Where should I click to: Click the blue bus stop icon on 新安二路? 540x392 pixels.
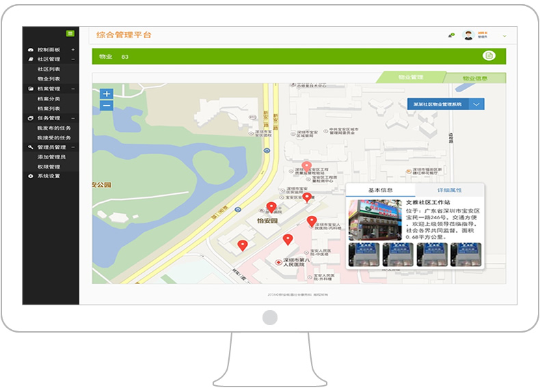[x=267, y=151]
